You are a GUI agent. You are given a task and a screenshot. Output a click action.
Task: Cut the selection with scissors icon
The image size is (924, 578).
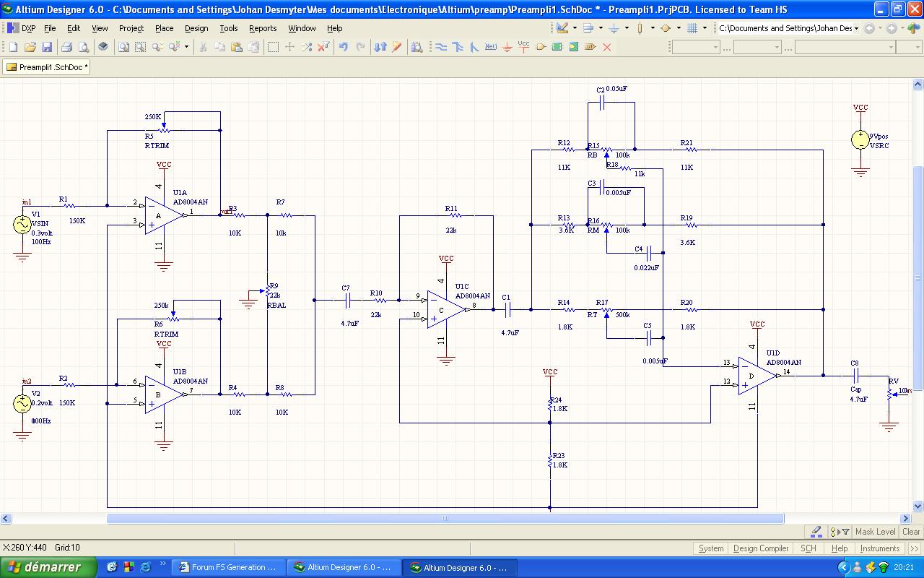pyautogui.click(x=203, y=47)
